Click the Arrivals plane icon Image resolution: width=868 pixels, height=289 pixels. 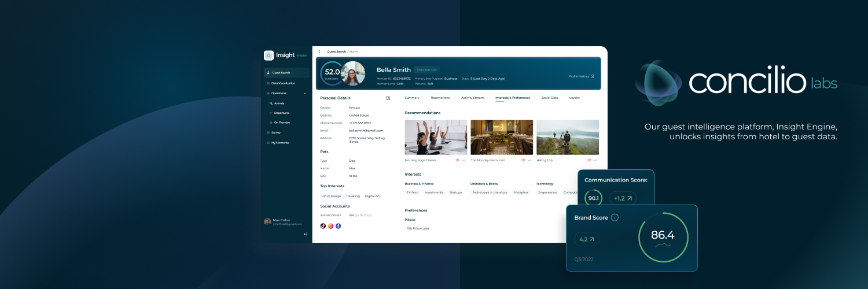coord(271,103)
